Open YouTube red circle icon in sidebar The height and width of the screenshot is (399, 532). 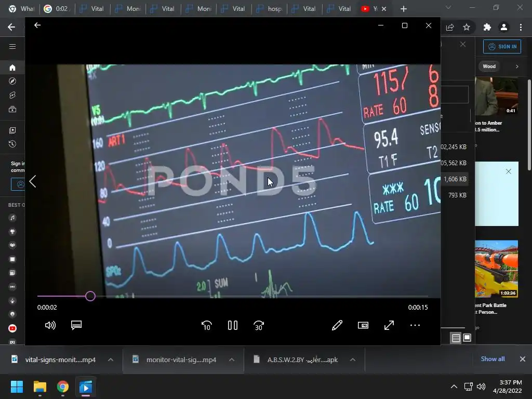12,328
